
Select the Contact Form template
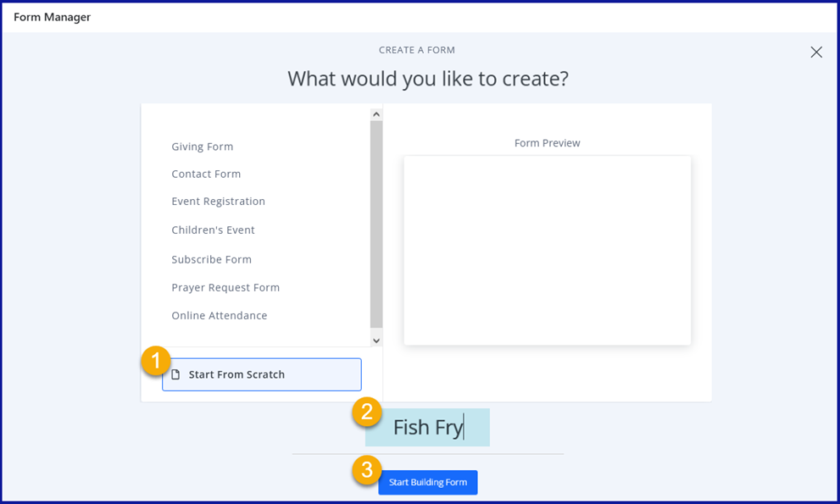point(206,174)
